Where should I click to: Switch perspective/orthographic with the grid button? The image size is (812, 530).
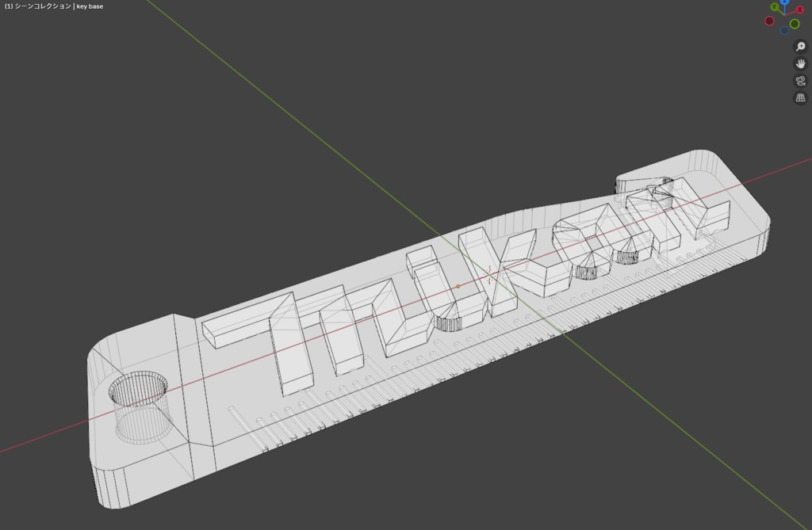tap(801, 97)
